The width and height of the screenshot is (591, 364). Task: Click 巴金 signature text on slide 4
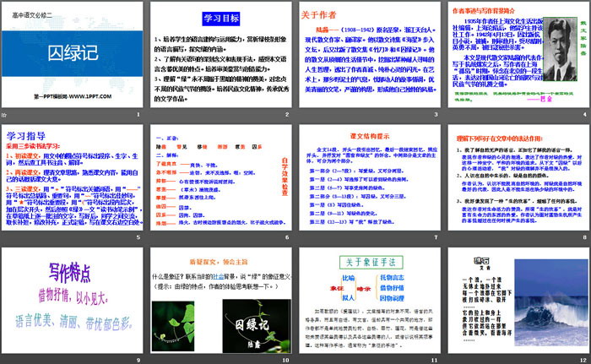[x=546, y=99]
